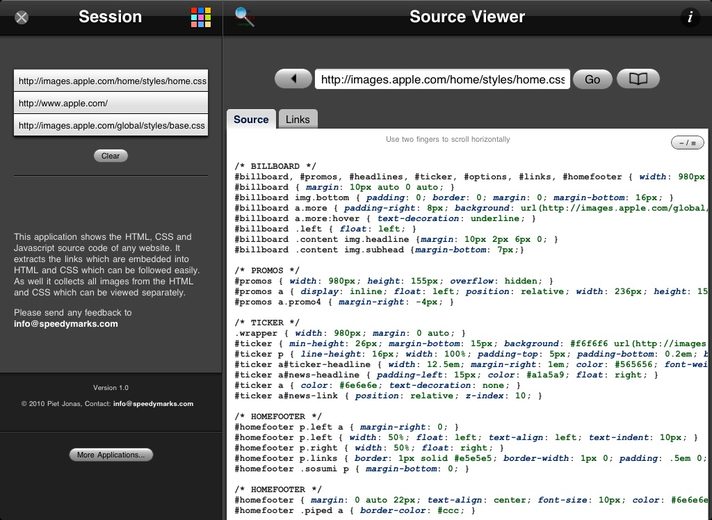The width and height of the screenshot is (712, 520).
Task: Click 'Use two fingers to scroll horizontally' hint
Action: (x=448, y=139)
